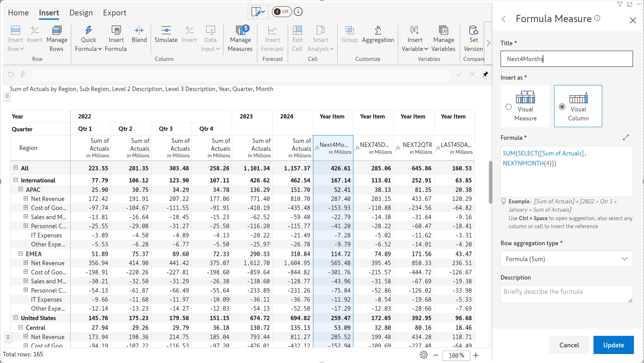Toggle the Off performance switch
The height and width of the screenshot is (363, 644).
click(281, 12)
